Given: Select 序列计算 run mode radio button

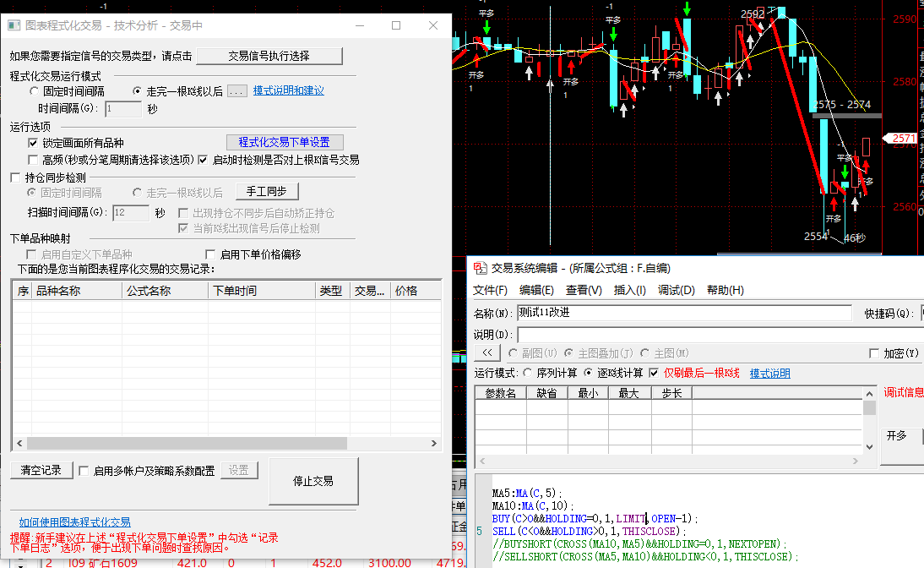Looking at the screenshot, I should pos(529,373).
